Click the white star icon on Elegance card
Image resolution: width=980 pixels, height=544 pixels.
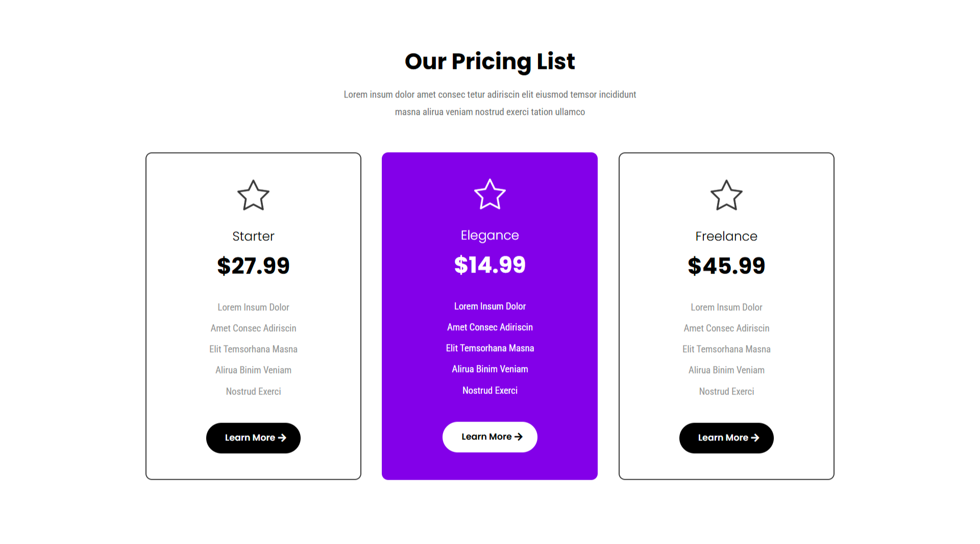click(489, 194)
